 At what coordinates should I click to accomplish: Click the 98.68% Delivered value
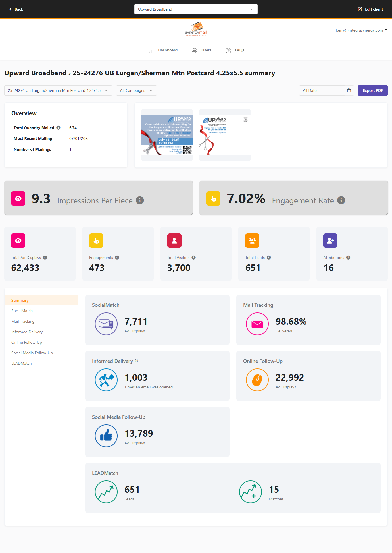pyautogui.click(x=291, y=322)
